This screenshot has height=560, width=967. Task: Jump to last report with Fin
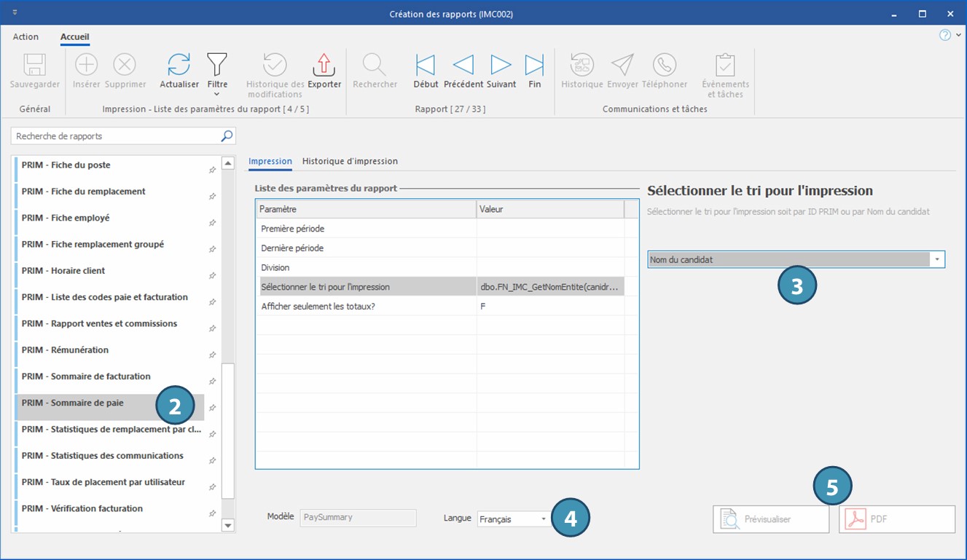coord(534,66)
